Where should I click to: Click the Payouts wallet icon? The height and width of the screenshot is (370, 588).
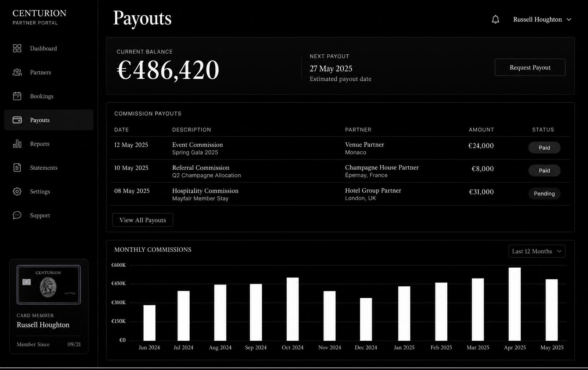point(17,120)
